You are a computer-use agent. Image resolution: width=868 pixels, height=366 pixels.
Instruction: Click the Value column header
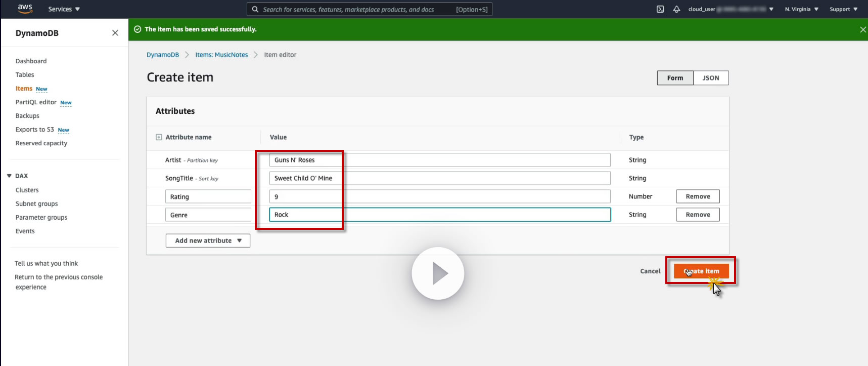[278, 137]
